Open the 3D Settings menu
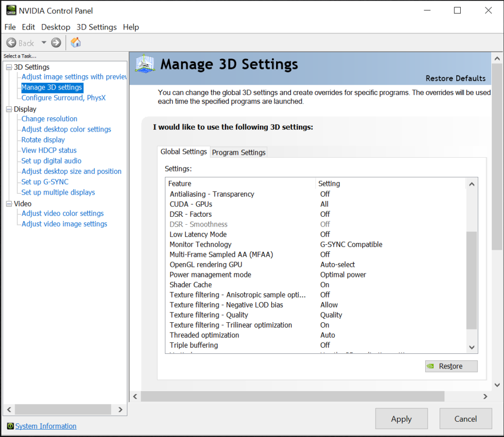This screenshot has height=437, width=504. 96,27
